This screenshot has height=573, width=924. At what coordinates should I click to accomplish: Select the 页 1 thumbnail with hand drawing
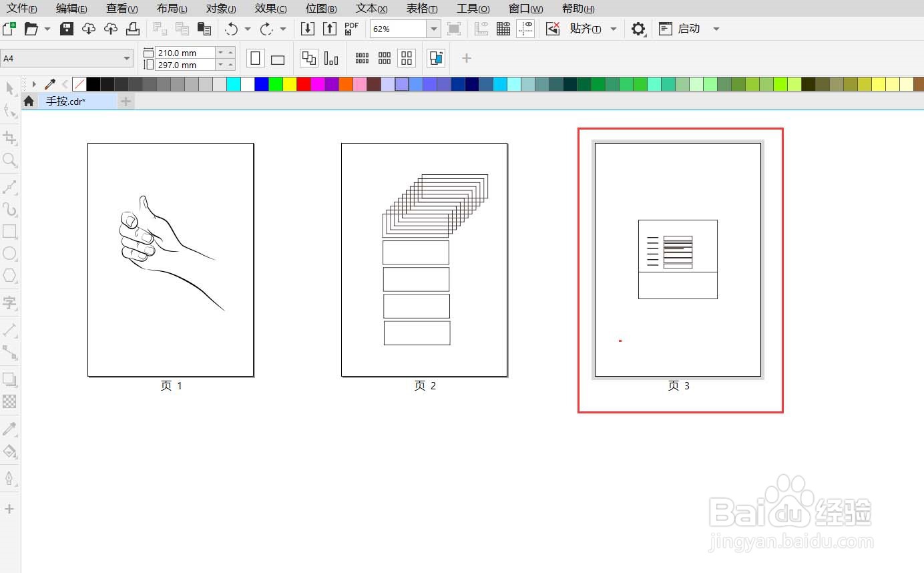click(x=171, y=260)
